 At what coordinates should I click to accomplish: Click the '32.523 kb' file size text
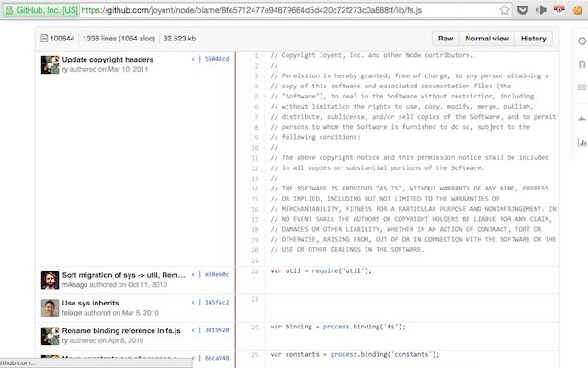(x=179, y=39)
